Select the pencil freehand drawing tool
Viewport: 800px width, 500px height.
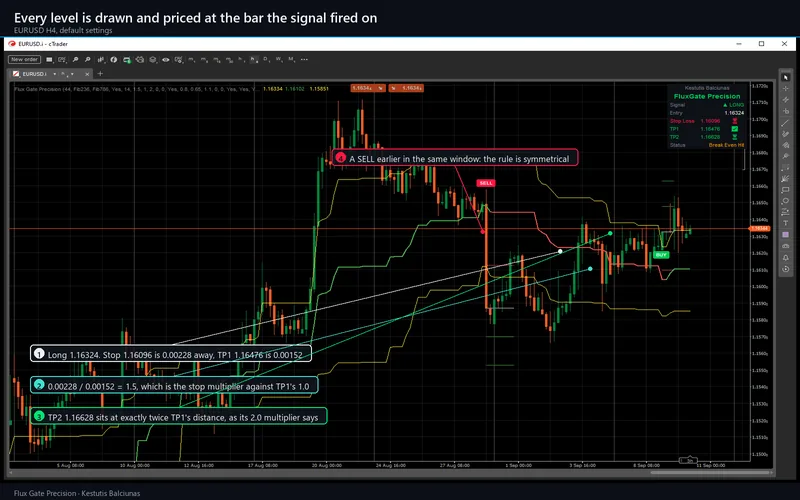[785, 134]
